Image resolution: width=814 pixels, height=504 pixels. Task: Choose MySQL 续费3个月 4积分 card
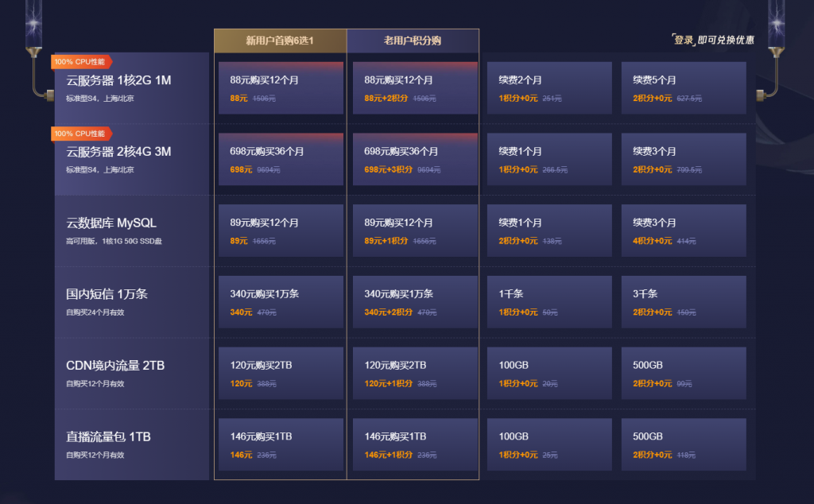684,231
